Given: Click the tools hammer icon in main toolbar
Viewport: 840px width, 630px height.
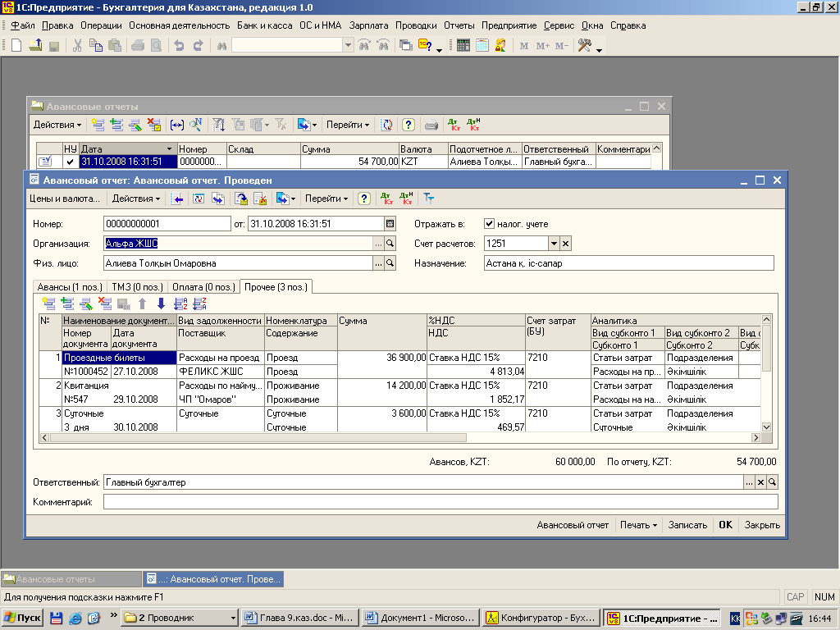Looking at the screenshot, I should tap(584, 46).
